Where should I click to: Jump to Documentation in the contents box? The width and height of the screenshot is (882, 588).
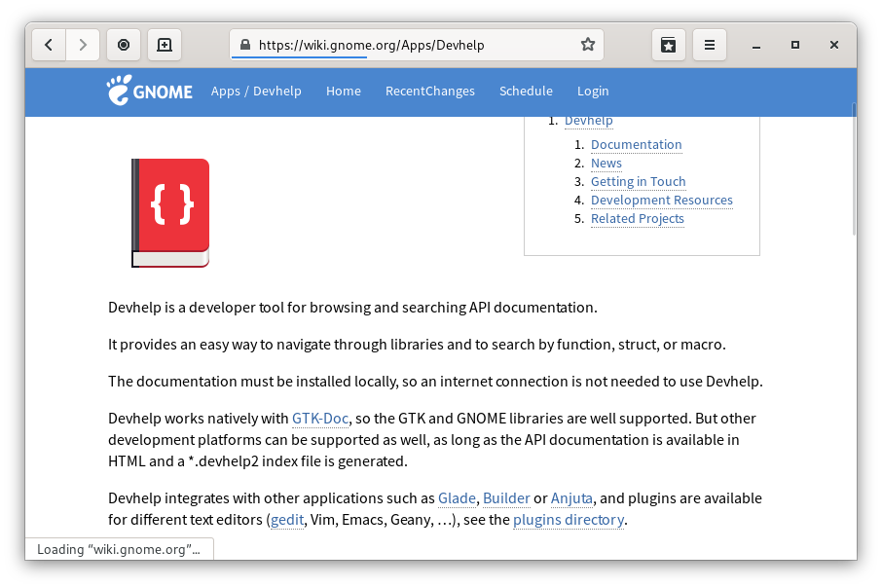636,145
